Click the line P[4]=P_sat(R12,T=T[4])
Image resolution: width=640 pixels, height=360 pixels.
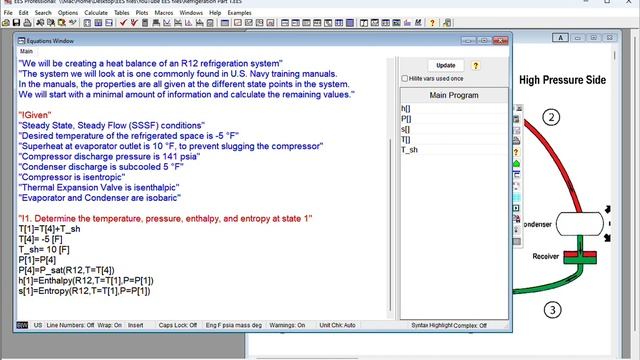67,270
